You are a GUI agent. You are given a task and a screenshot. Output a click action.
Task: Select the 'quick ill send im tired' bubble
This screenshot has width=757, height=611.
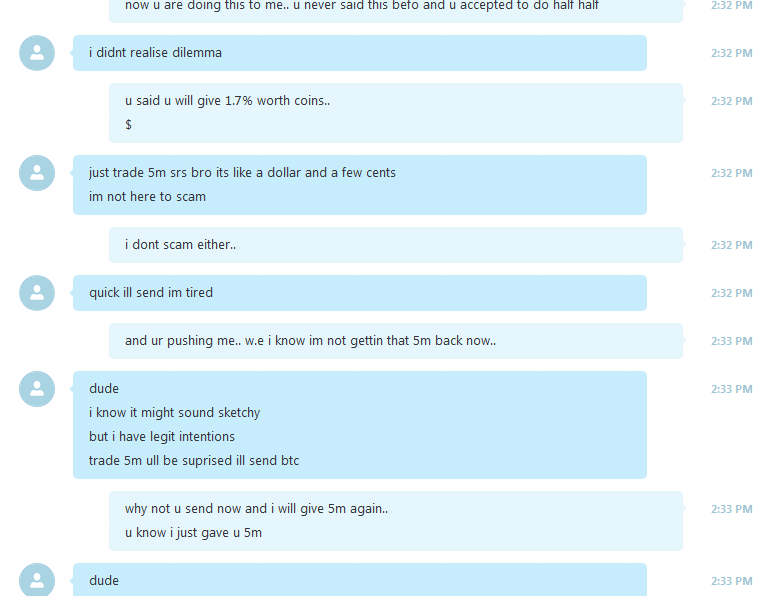pos(360,293)
